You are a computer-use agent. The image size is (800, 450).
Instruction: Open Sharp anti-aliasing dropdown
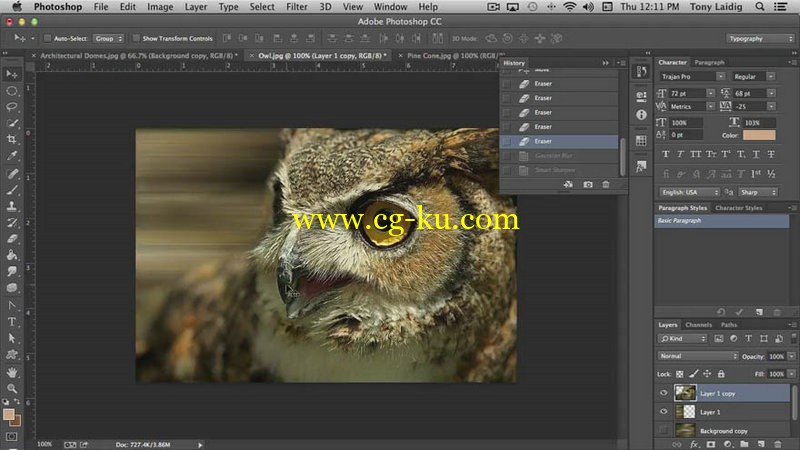758,192
